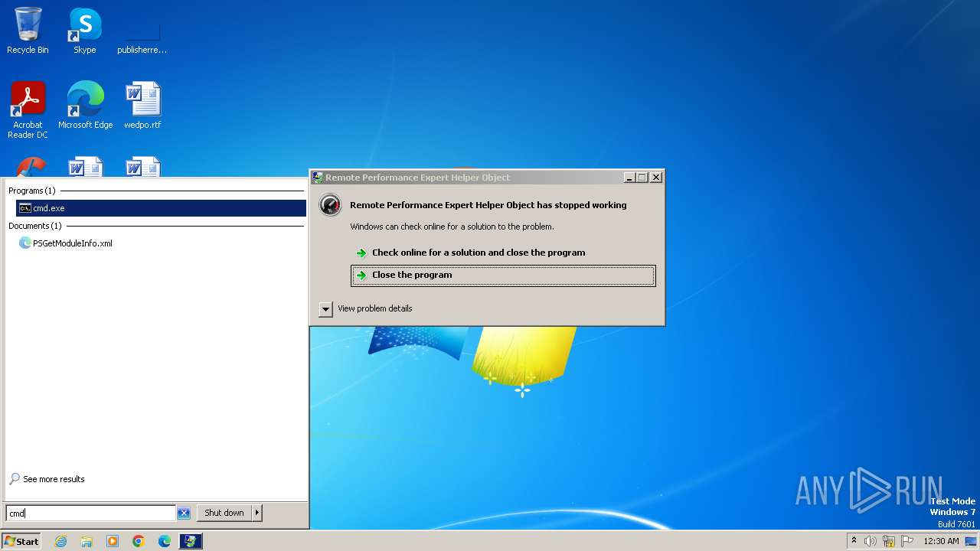Open Windows Media Player taskbar icon

pyautogui.click(x=113, y=541)
